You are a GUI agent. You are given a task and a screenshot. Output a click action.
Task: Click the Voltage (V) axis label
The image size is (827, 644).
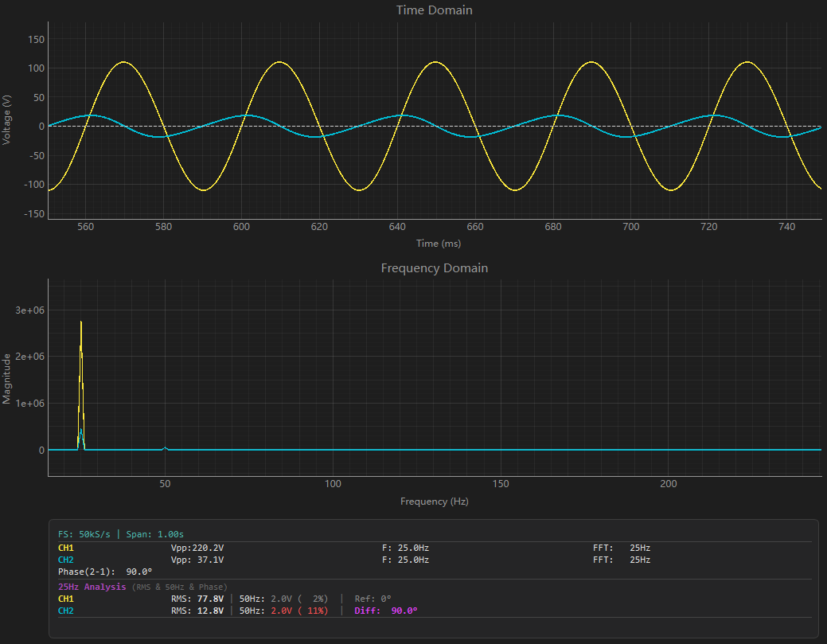point(6,119)
